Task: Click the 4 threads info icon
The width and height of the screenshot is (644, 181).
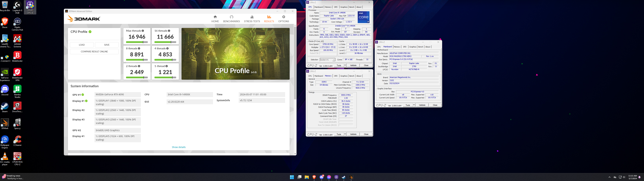Action: pos(167,48)
